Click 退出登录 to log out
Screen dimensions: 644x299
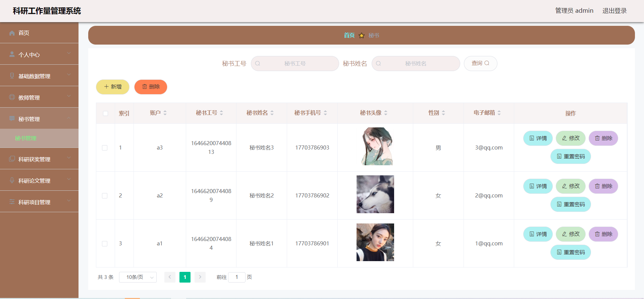(614, 11)
